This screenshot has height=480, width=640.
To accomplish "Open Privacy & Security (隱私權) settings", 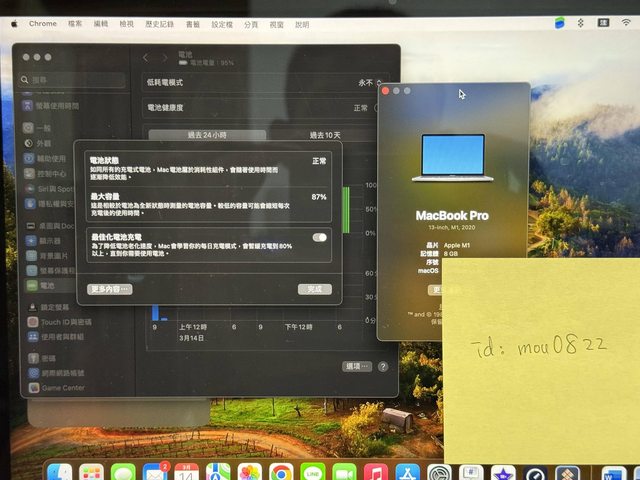I will click(48, 204).
